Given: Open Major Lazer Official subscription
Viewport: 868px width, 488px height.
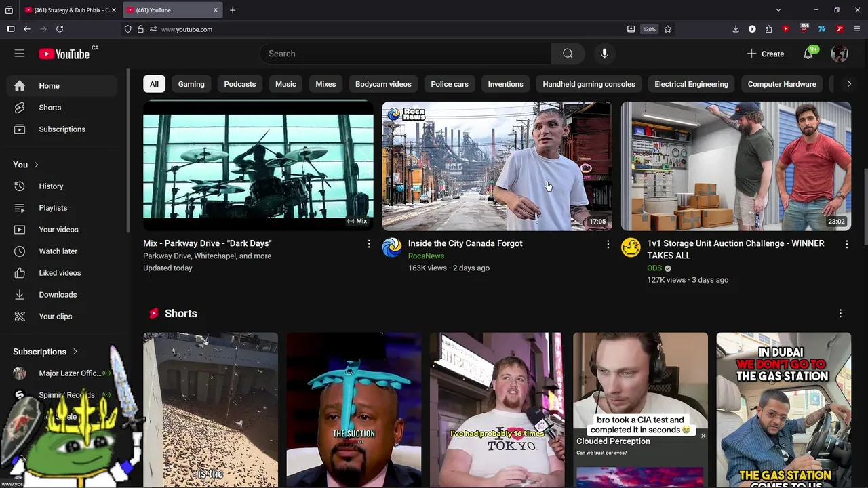Looking at the screenshot, I should pyautogui.click(x=62, y=373).
